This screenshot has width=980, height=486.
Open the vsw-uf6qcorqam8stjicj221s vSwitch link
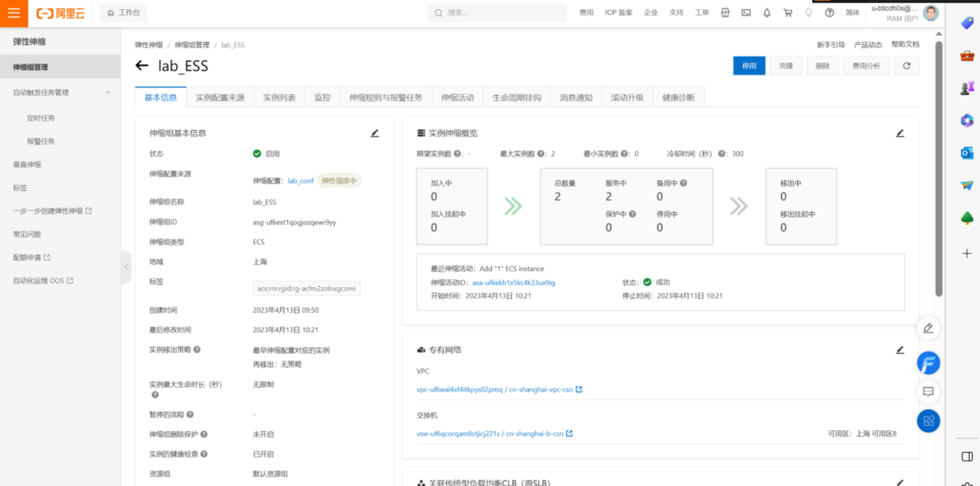490,433
